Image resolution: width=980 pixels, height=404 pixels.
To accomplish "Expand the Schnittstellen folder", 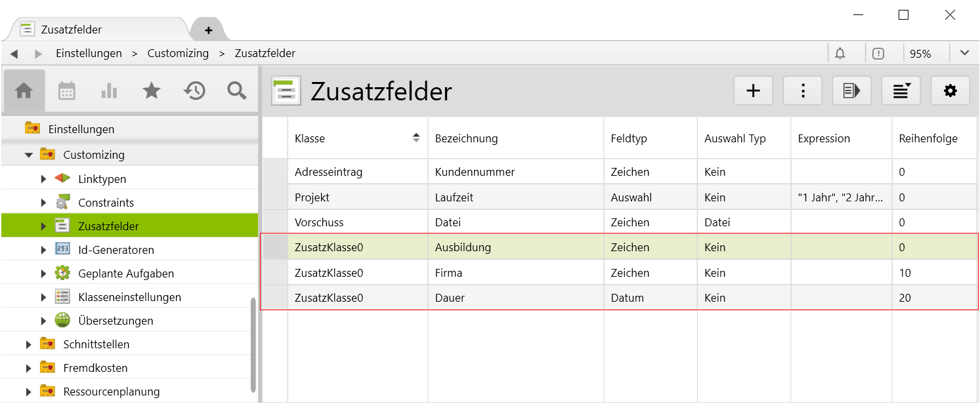I will tap(29, 344).
